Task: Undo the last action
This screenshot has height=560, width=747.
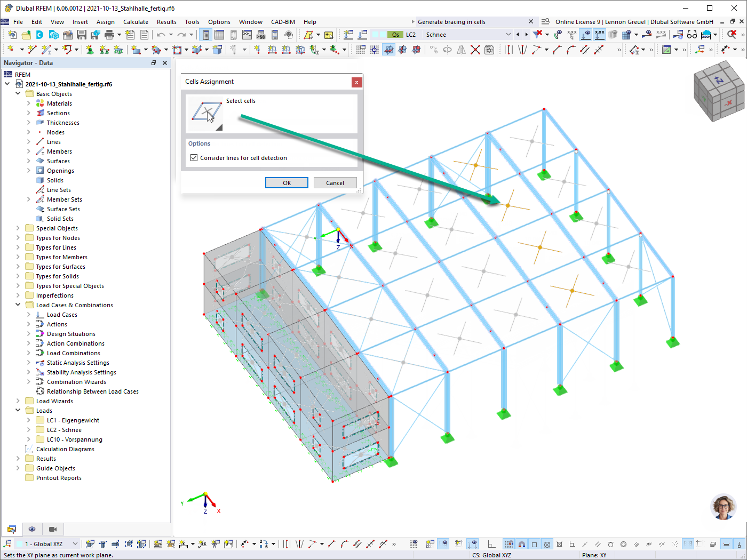Action: click(161, 35)
